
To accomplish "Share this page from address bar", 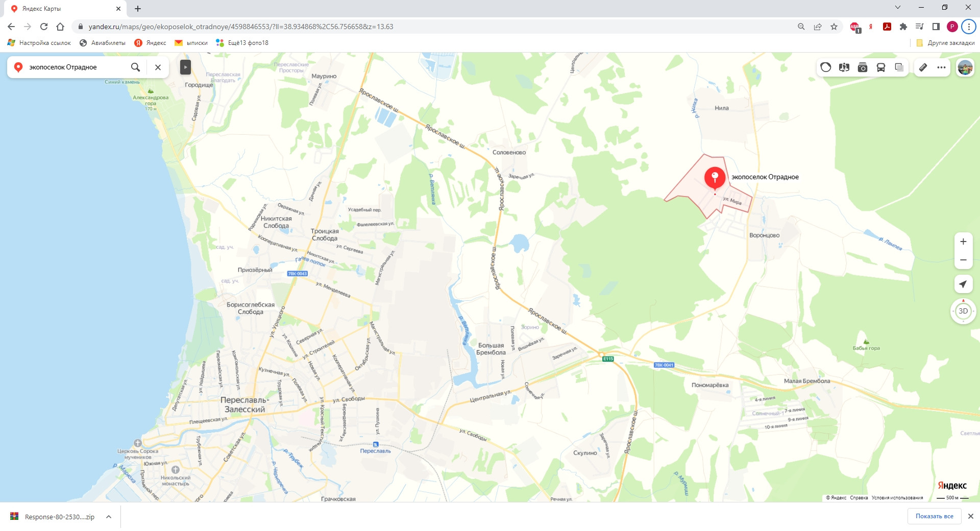I will 818,27.
